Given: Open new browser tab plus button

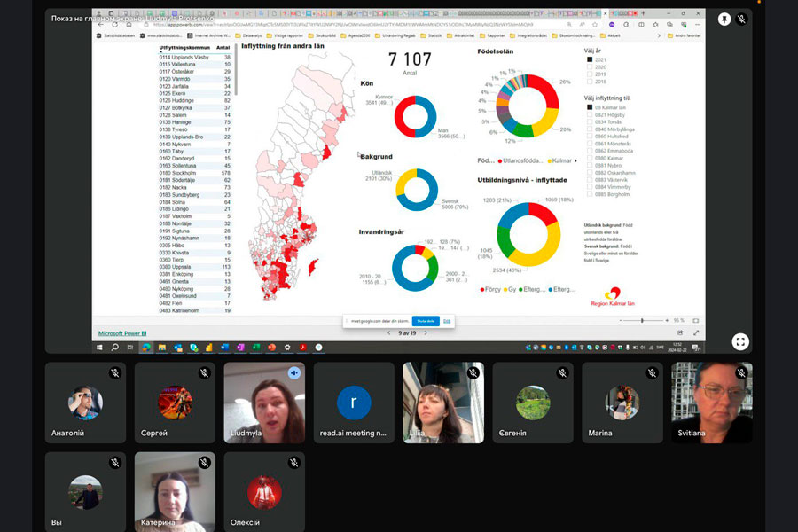Looking at the screenshot, I should click(643, 13).
